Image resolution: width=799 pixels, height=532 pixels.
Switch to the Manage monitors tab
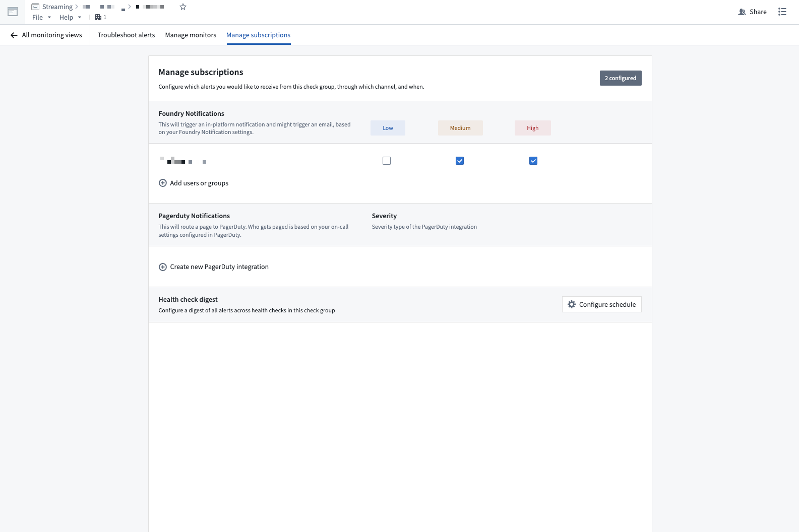[191, 35]
